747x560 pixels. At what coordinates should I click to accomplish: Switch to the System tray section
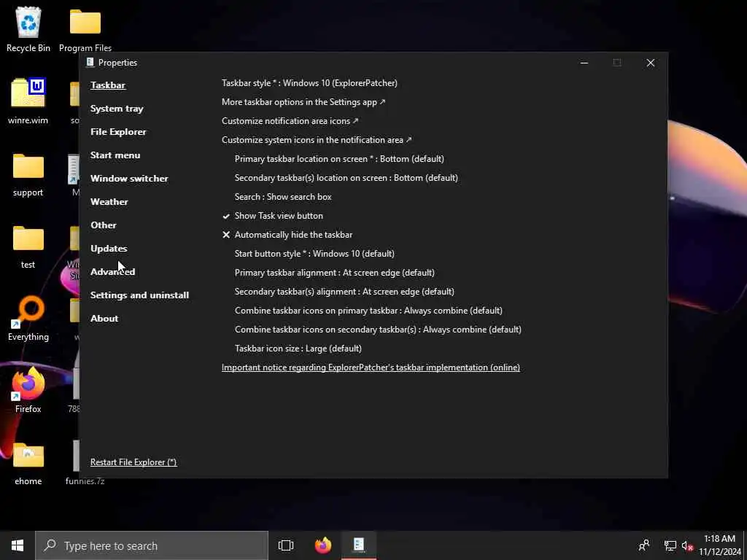click(117, 109)
